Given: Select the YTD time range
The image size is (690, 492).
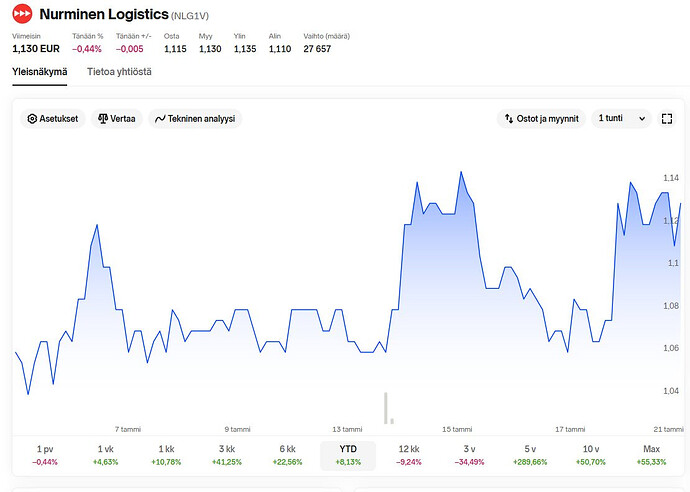Looking at the screenshot, I should pos(348,455).
